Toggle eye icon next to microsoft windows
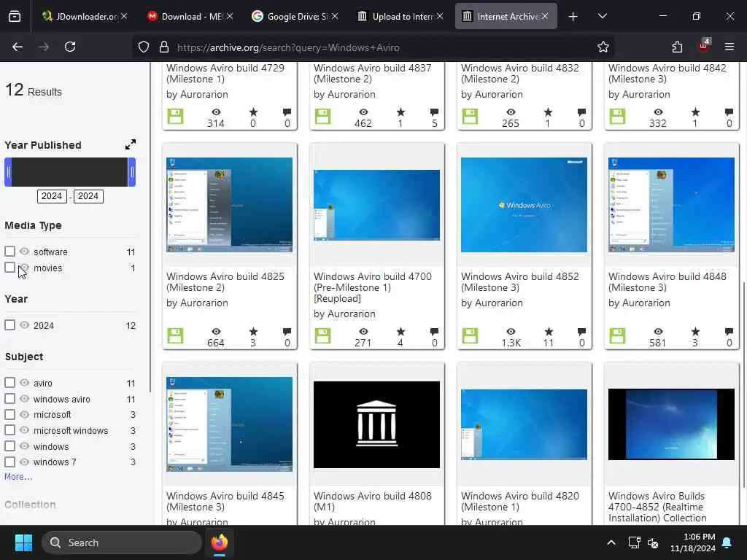 click(x=24, y=430)
